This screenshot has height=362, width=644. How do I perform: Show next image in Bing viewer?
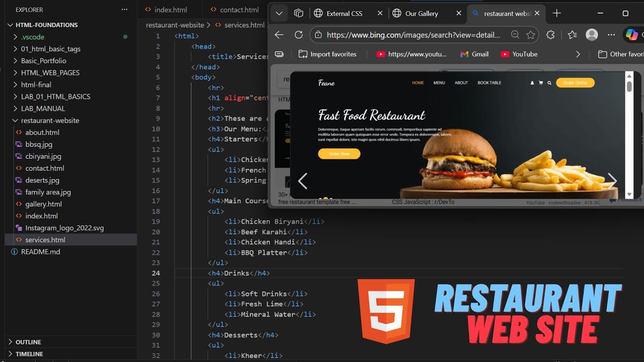612,181
